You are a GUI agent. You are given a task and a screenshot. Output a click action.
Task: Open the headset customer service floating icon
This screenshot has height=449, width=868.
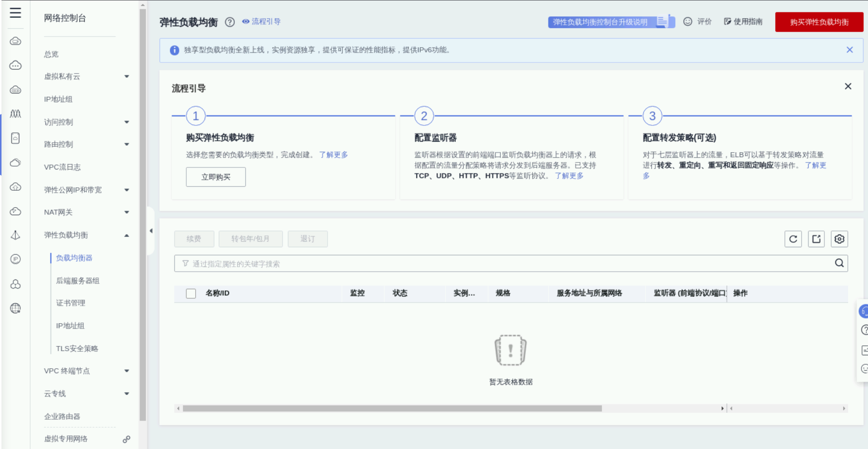click(x=865, y=311)
